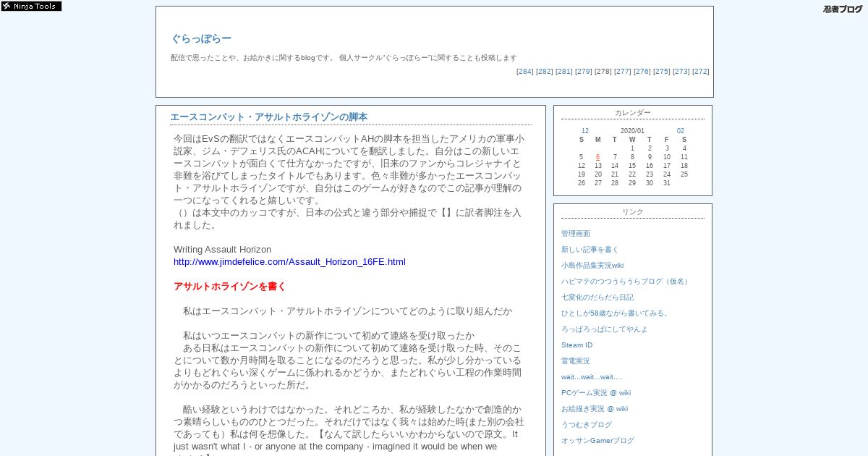This screenshot has width=868, height=456.
Task: Open the PCゲーム実況 @ wiki link
Action: (596, 393)
